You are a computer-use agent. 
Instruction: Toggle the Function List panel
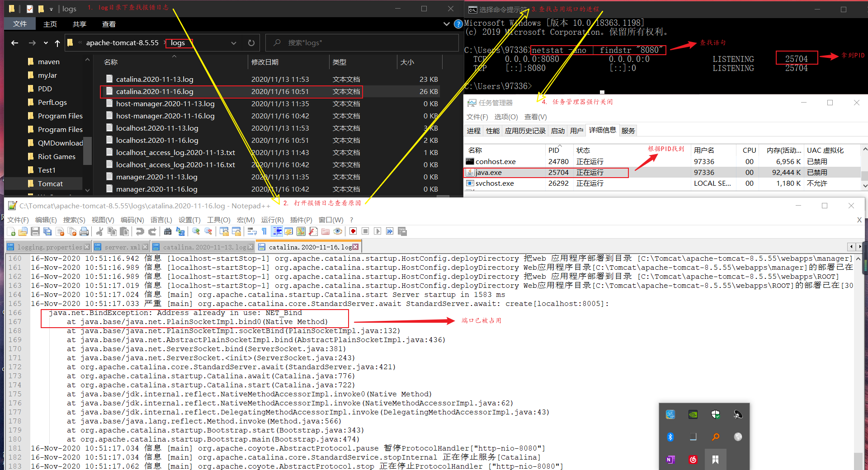pos(313,231)
